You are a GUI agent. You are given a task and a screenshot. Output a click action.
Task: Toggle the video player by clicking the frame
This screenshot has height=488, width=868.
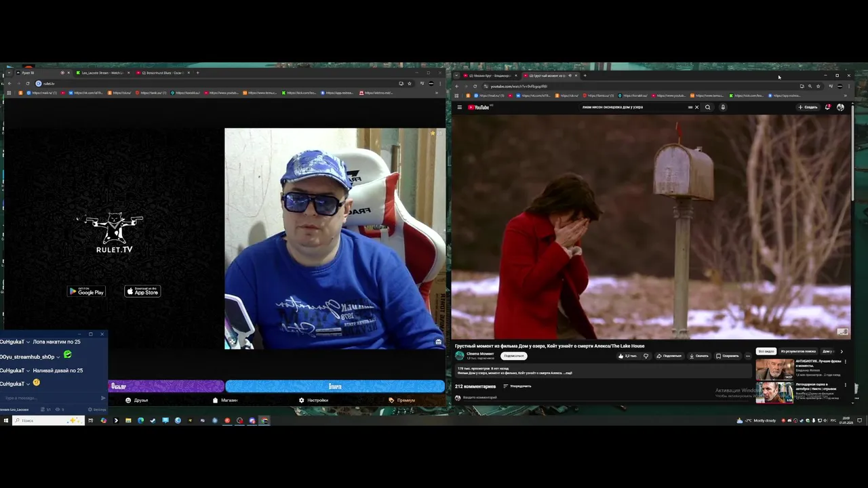(651, 226)
